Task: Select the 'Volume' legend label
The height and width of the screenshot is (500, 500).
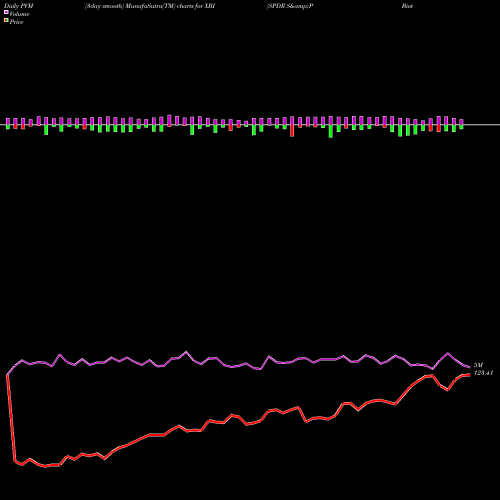Action: [19, 14]
